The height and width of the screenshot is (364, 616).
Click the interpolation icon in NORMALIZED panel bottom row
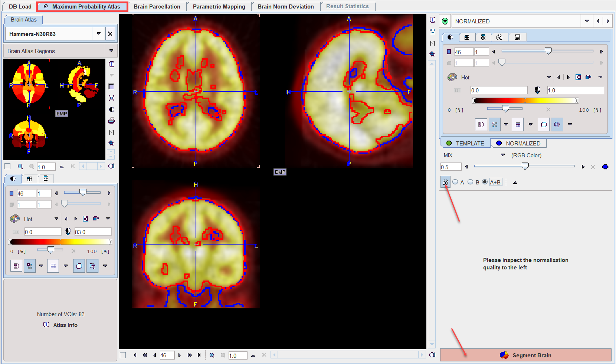[481, 124]
